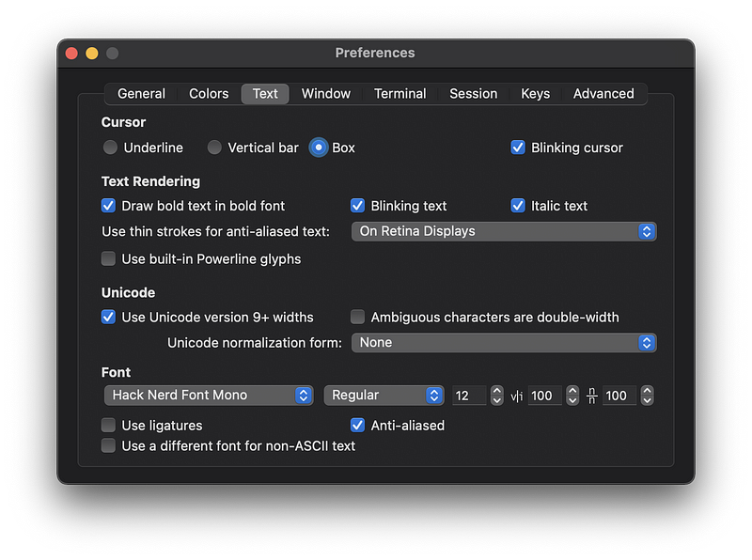This screenshot has width=752, height=560.
Task: Click the font size stepper arrows
Action: coord(496,396)
